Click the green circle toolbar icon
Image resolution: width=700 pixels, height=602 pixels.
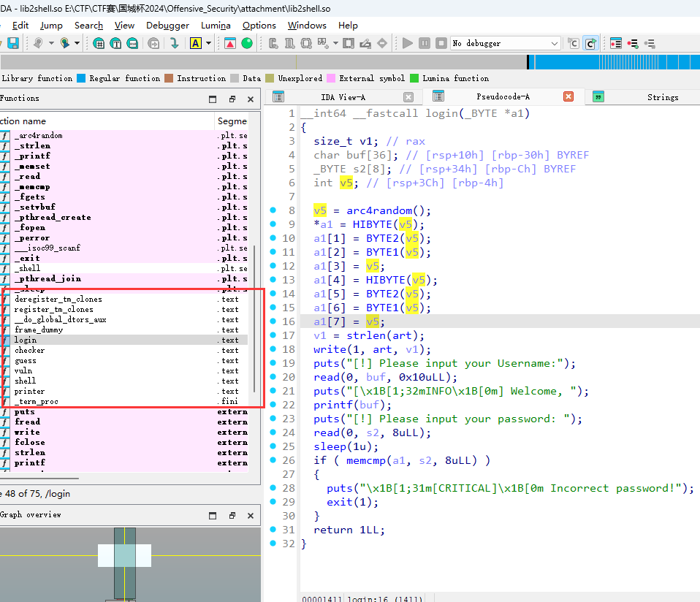click(x=247, y=44)
